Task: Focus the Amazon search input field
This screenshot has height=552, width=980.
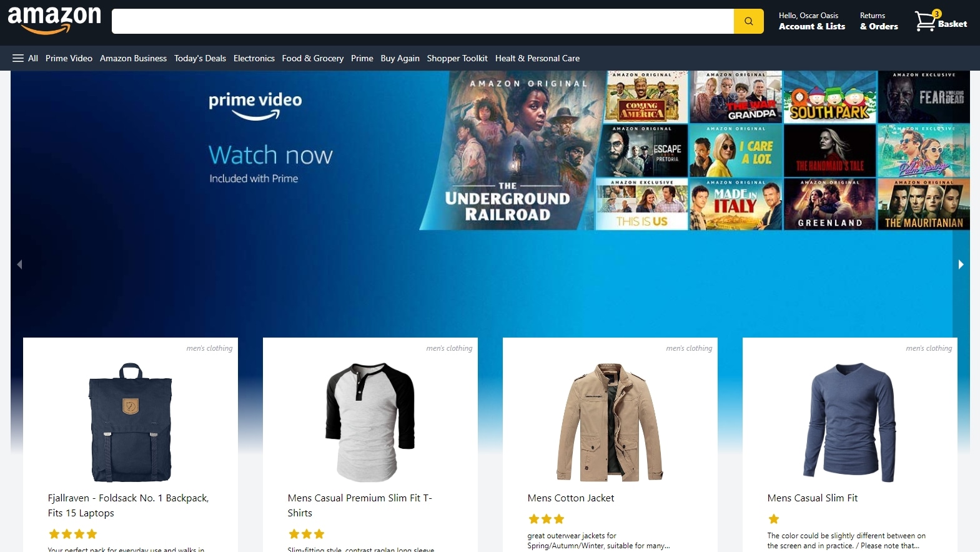Action: click(x=423, y=21)
